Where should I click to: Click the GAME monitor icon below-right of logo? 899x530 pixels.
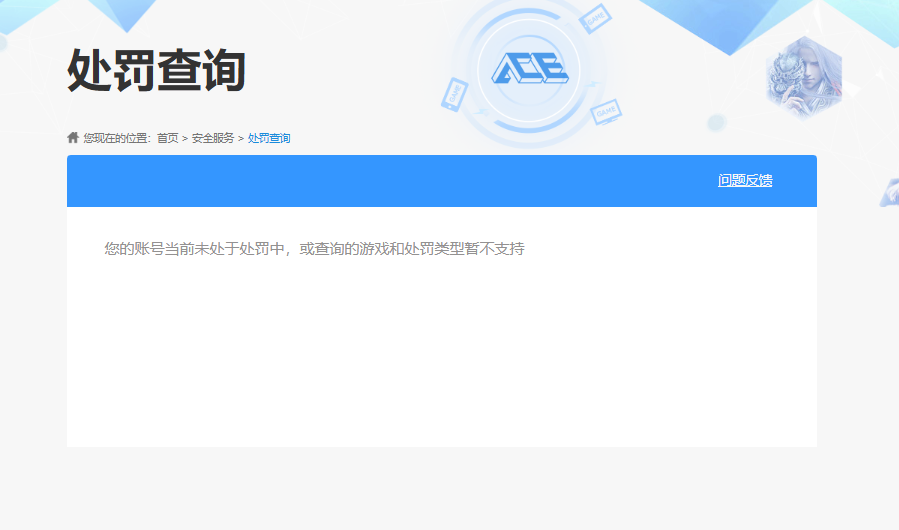click(x=606, y=112)
